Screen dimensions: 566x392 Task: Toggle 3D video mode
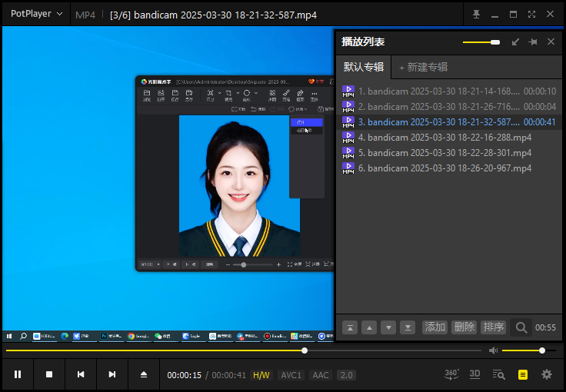[474, 374]
